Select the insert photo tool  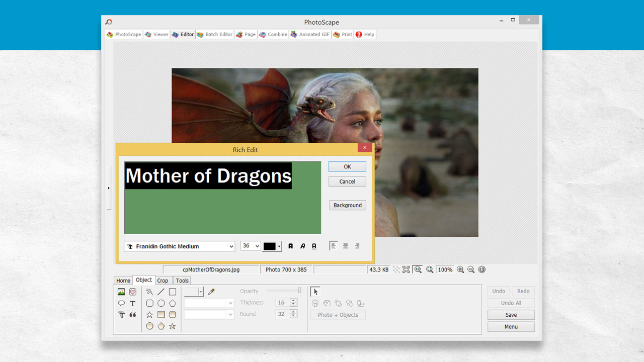click(120, 292)
